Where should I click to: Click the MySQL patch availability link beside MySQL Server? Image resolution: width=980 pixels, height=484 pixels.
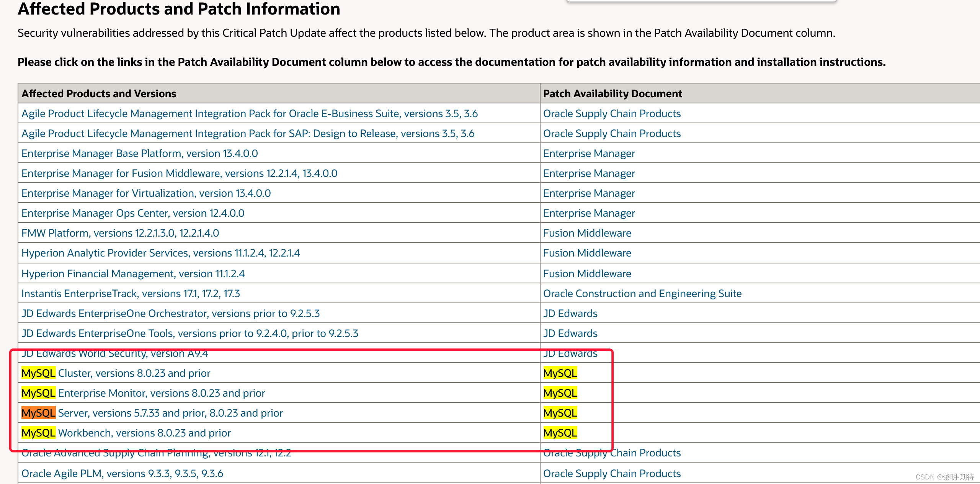tap(560, 413)
